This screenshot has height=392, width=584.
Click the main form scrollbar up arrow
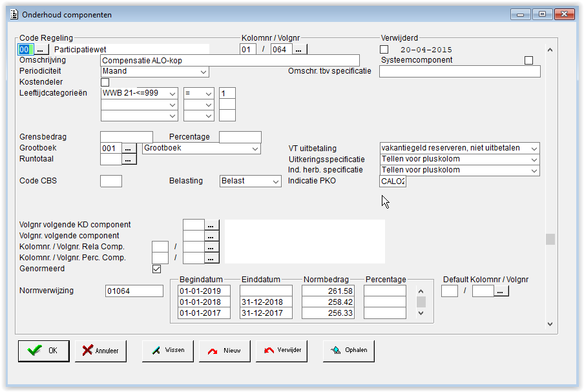click(550, 50)
